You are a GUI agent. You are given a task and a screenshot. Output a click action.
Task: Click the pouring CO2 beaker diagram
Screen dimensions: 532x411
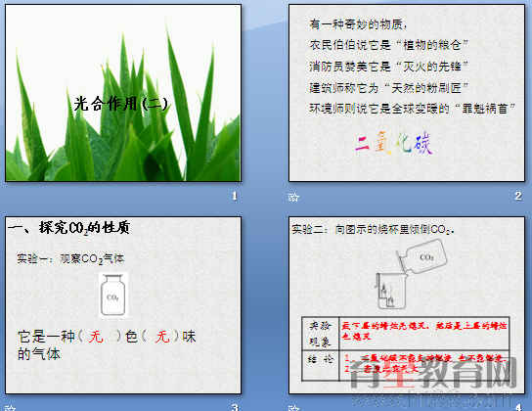(x=411, y=274)
